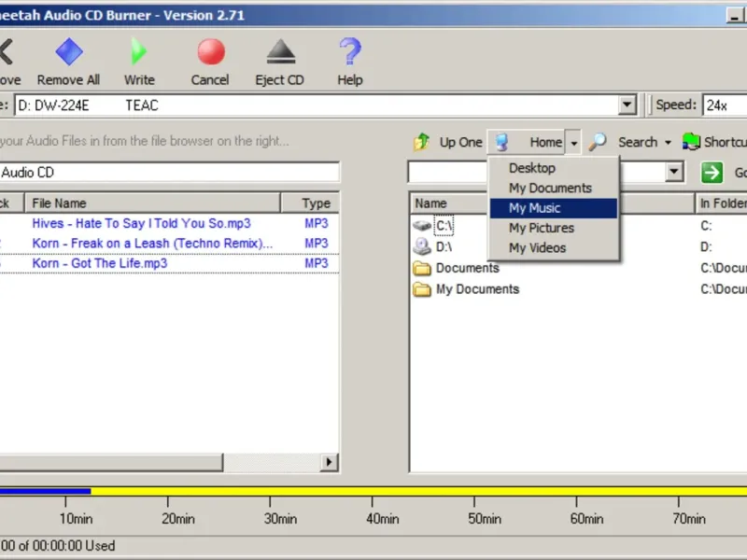Open the drive selection dropdown arrow
Viewport: 747px width, 560px height.
[x=627, y=105]
